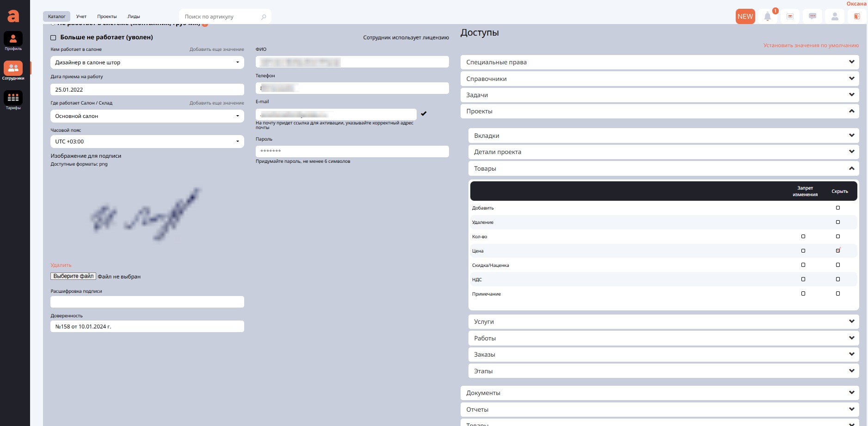Open the chat messages icon
868x426 pixels.
(812, 17)
